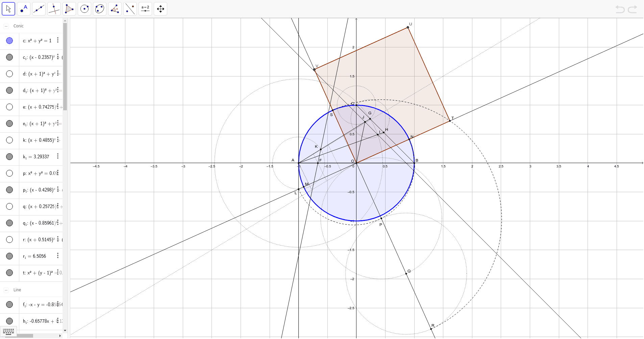Collapse the Conic section
644x339 pixels.
pyautogui.click(x=5, y=26)
